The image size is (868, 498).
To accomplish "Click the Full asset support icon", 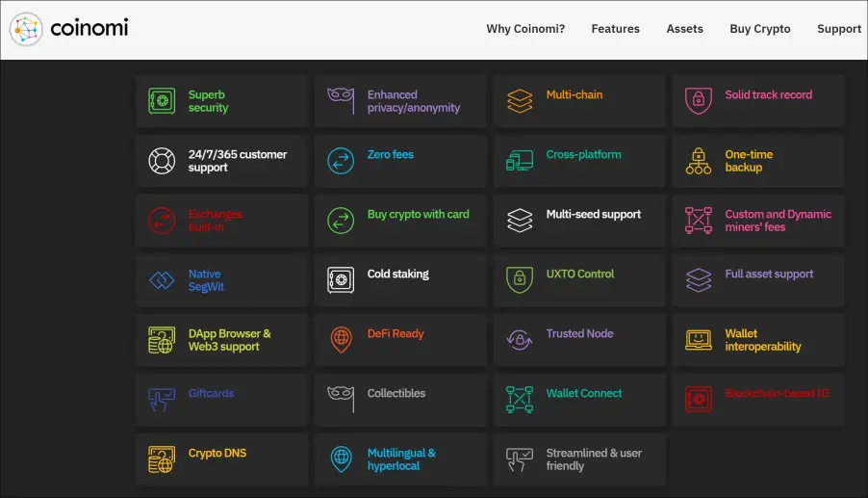I will pyautogui.click(x=699, y=280).
